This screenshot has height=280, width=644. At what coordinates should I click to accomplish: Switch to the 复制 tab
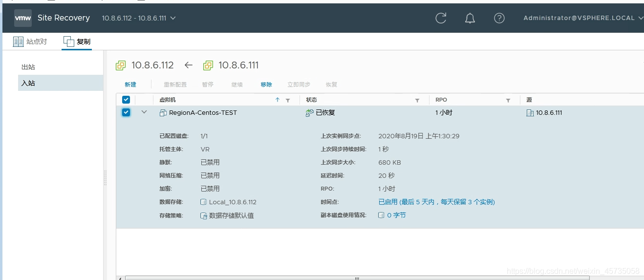pyautogui.click(x=77, y=42)
